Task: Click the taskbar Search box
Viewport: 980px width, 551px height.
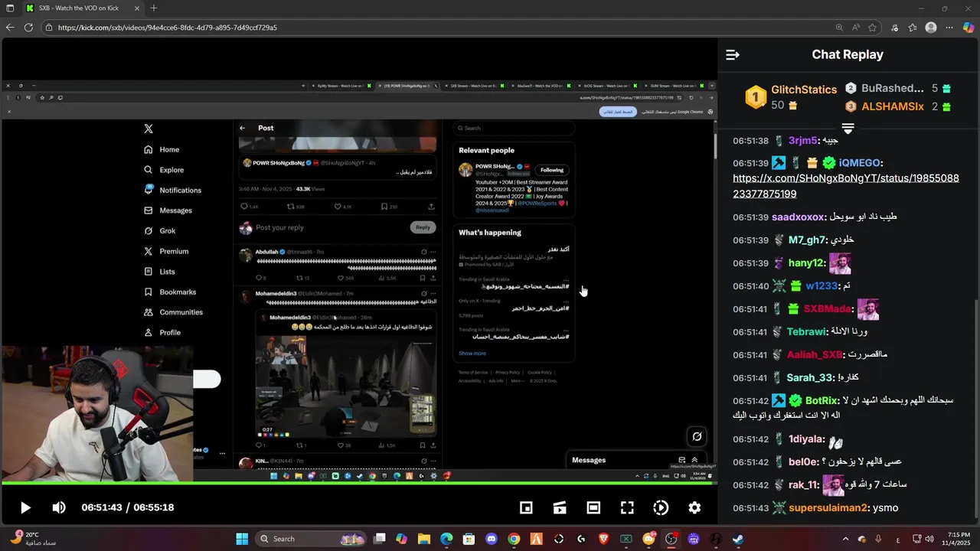Action: pyautogui.click(x=312, y=539)
